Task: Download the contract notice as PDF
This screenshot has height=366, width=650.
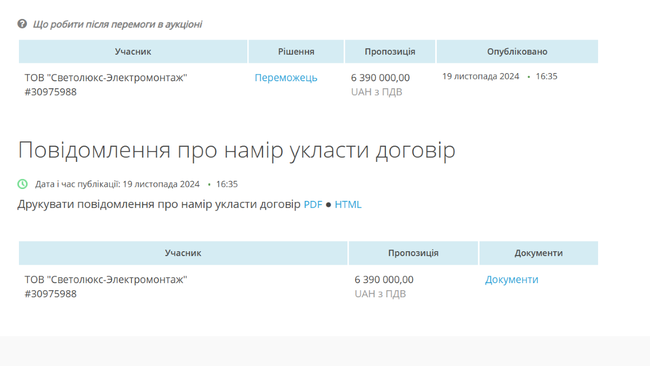Action: (313, 204)
